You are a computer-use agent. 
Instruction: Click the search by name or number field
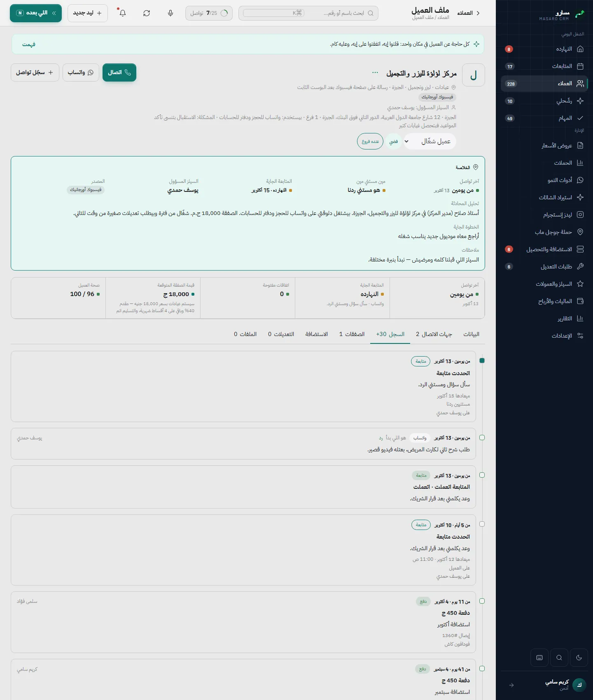(x=308, y=13)
